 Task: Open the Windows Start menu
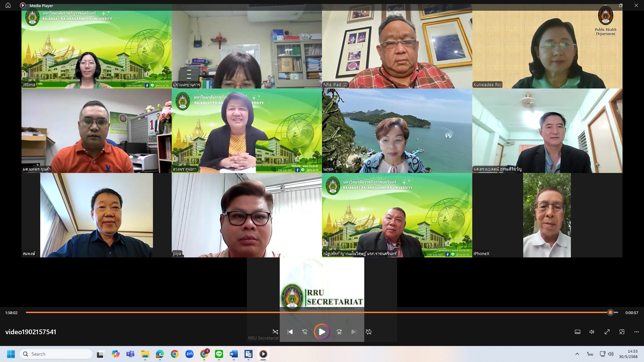click(11, 354)
